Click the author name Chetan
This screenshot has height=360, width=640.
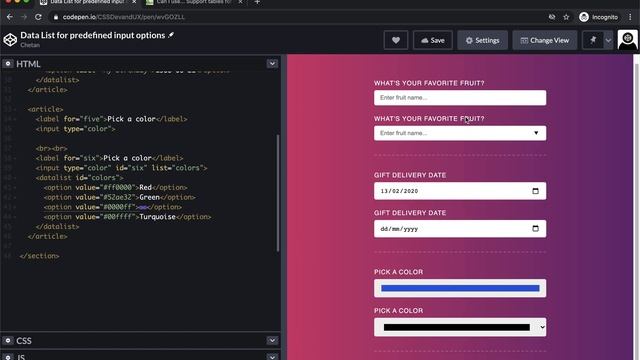tap(30, 45)
